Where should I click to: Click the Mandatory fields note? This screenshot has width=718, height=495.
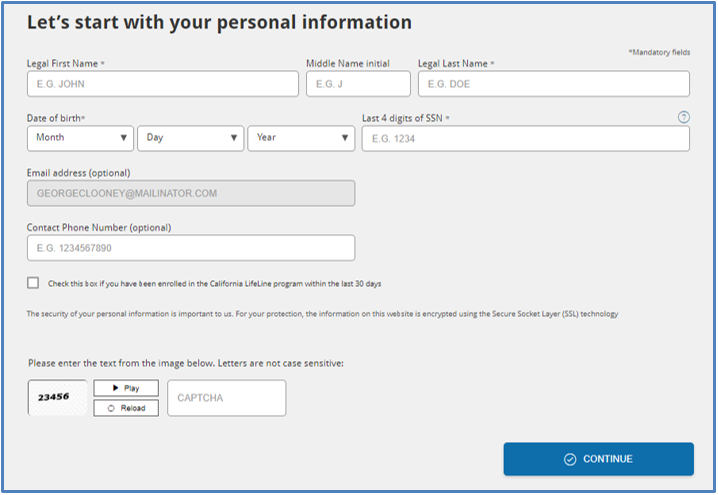659,52
